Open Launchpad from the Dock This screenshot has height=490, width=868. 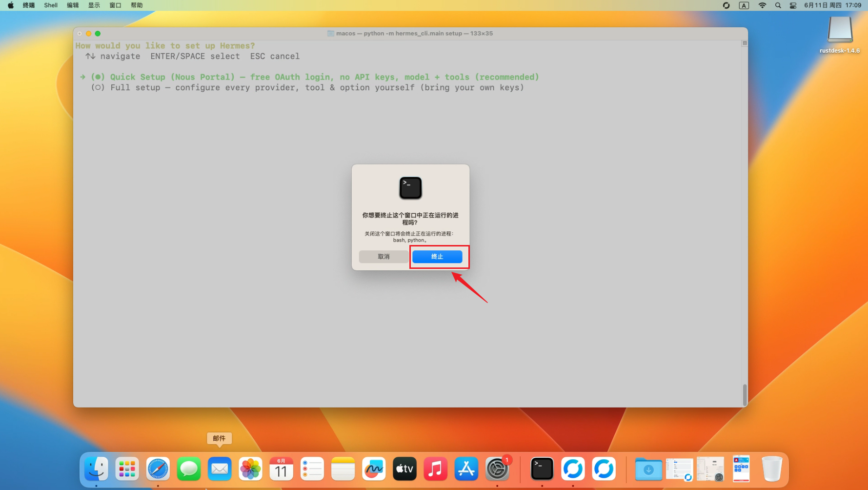pos(127,469)
